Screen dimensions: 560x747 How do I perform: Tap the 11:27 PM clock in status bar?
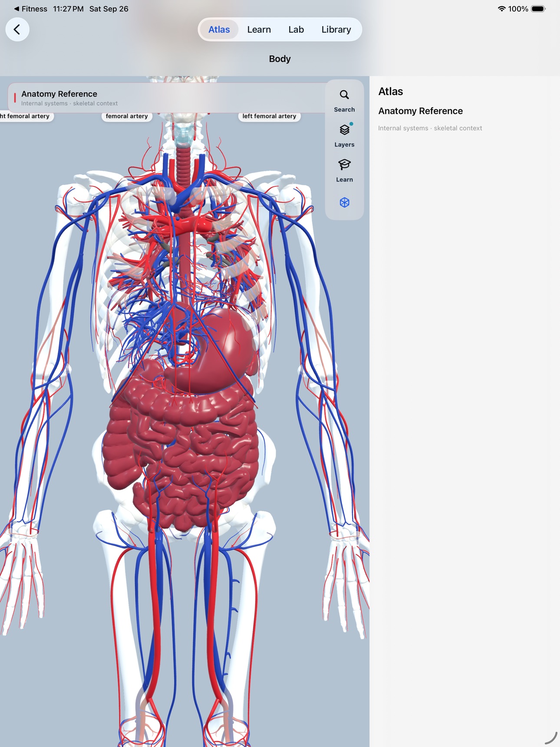[68, 9]
